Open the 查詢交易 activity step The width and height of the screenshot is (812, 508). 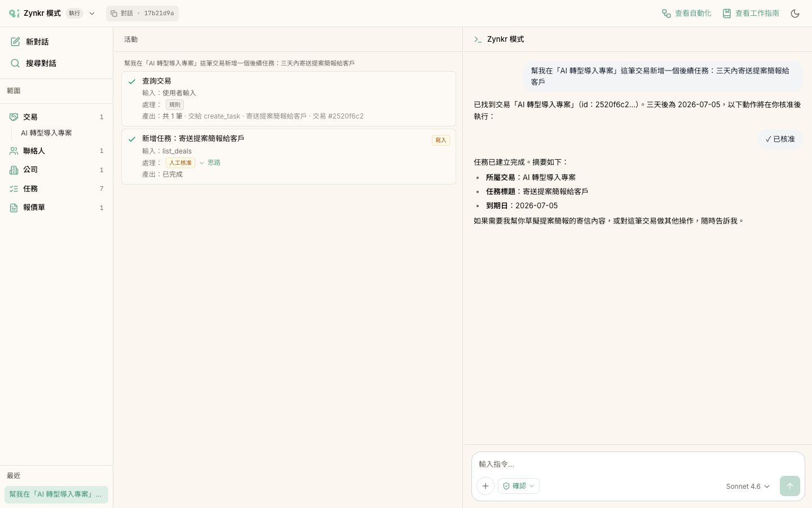click(x=289, y=99)
